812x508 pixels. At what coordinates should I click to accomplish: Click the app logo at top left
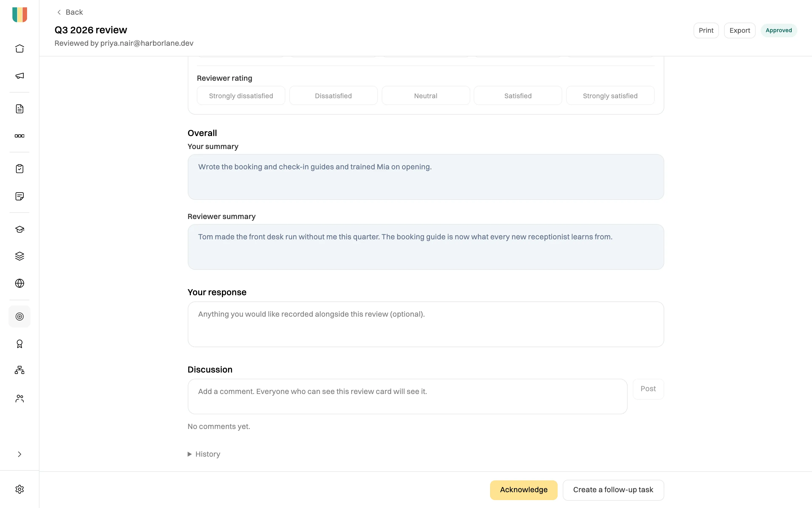pos(19,15)
